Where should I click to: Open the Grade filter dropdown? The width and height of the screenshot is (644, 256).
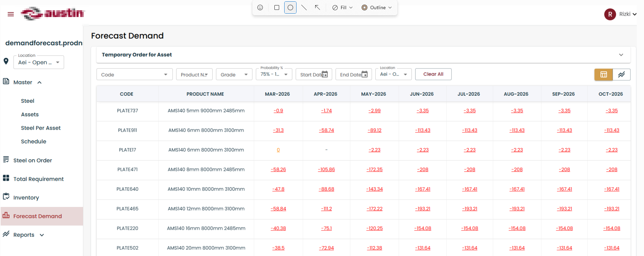click(234, 75)
